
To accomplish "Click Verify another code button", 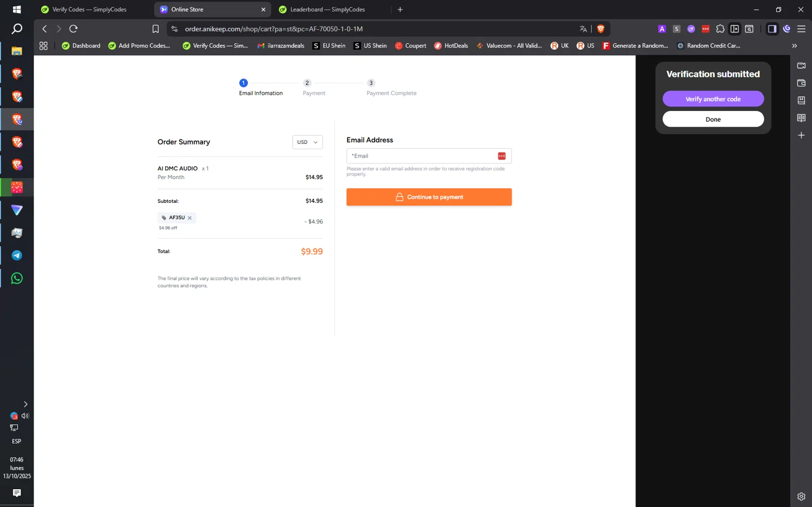I will tap(713, 99).
